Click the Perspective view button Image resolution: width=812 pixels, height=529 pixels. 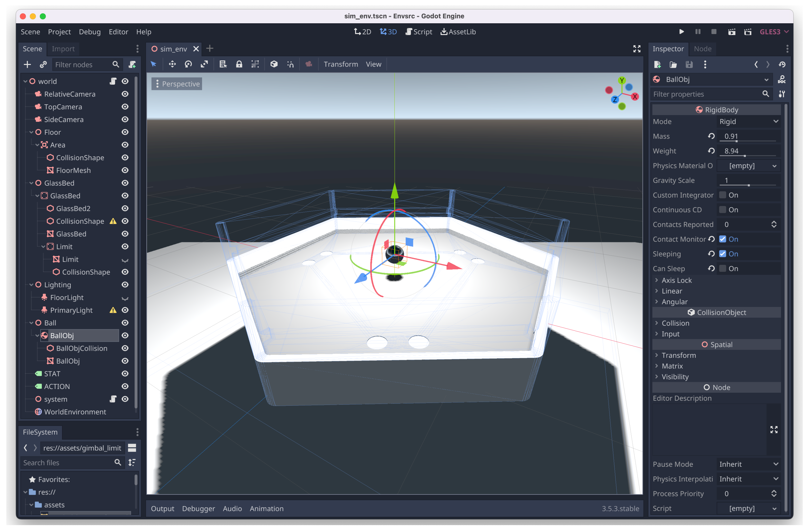point(177,84)
